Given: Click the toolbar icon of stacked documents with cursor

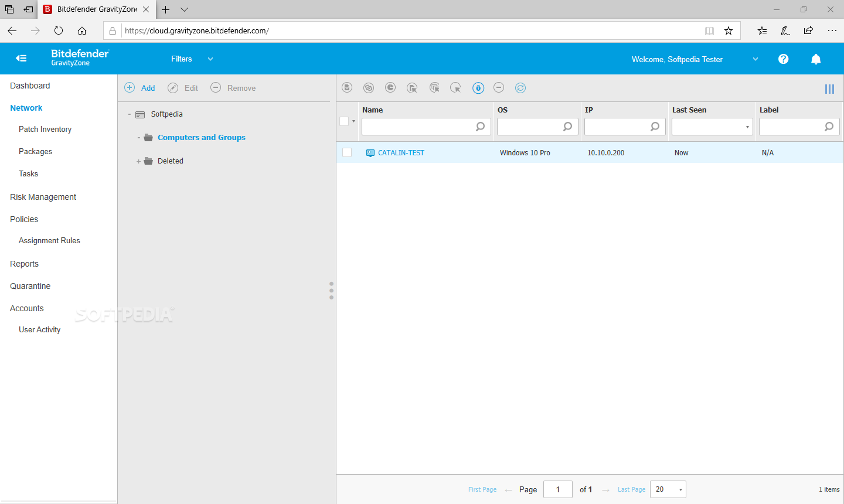Looking at the screenshot, I should [434, 88].
